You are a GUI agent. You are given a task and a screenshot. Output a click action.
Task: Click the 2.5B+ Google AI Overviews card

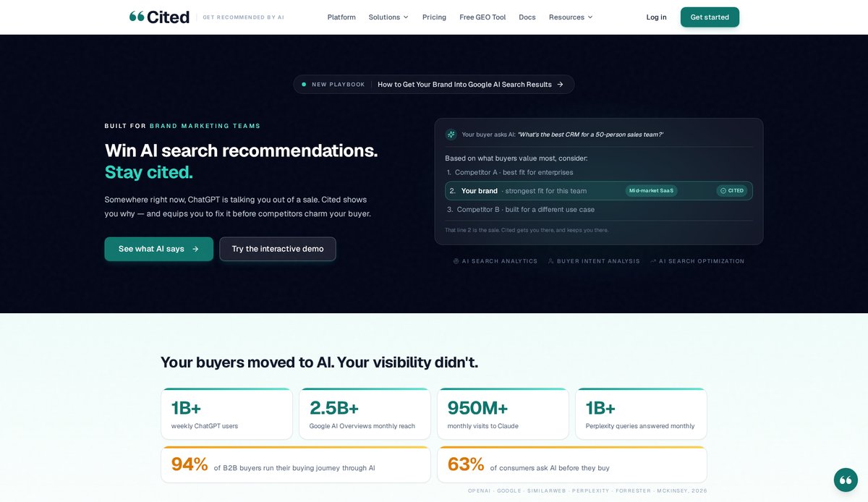tap(365, 414)
